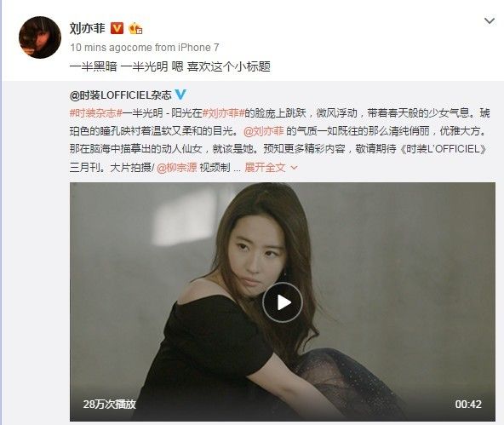Click the blue verified badge beside LOFFICIEL
The height and width of the screenshot is (425, 504).
point(180,95)
